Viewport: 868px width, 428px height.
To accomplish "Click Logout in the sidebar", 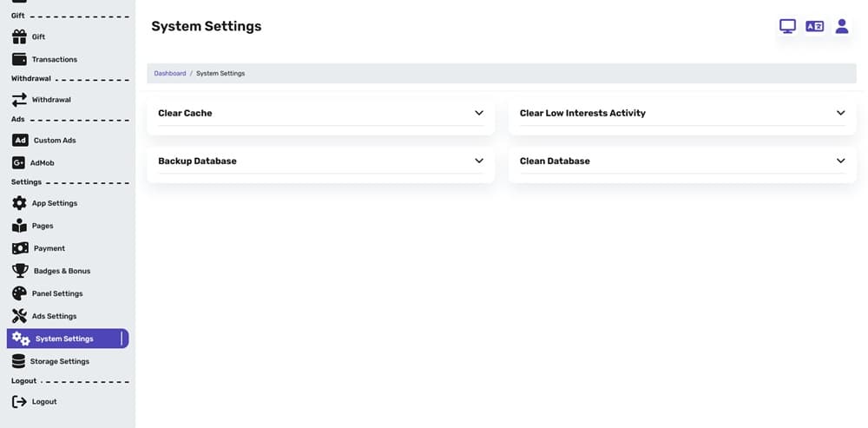I will pos(43,401).
